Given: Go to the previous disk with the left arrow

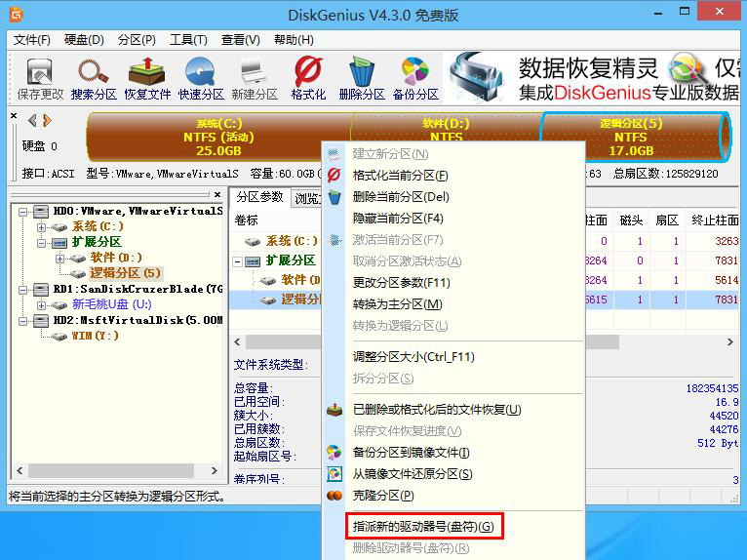Looking at the screenshot, I should 32,120.
